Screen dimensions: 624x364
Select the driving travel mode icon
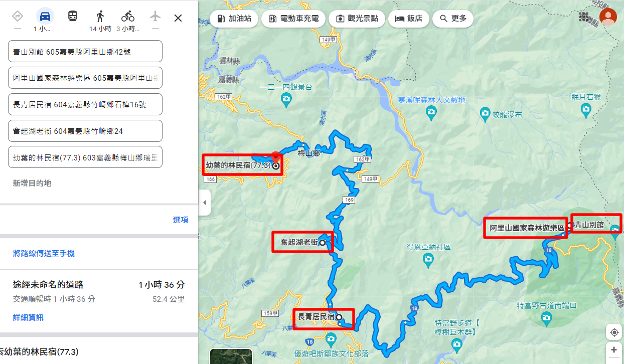pos(45,17)
